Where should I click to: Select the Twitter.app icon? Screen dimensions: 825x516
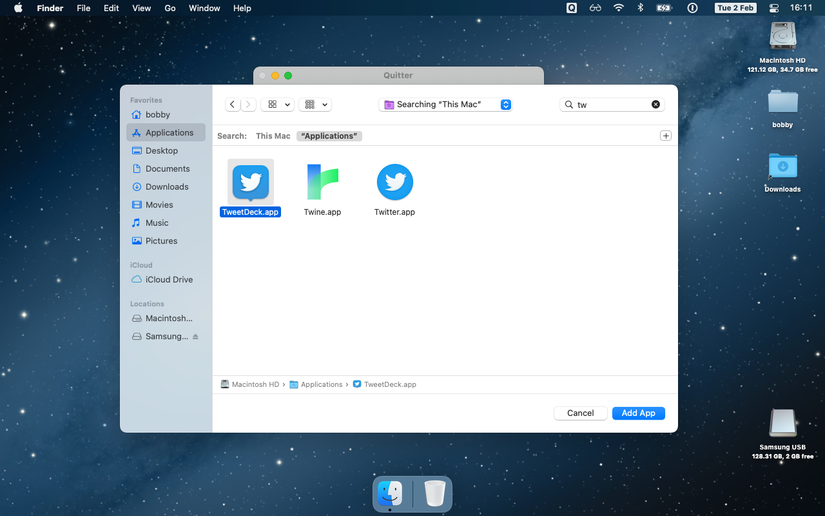[x=395, y=182]
